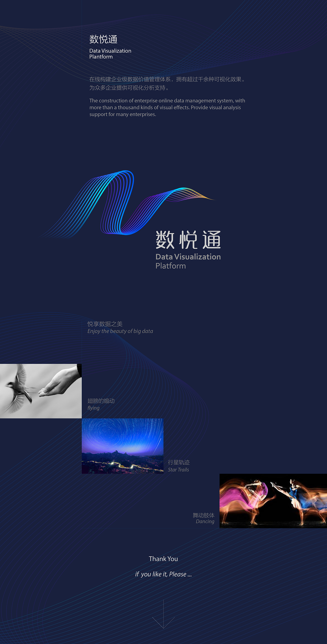Click the 'Star Trails' caption

click(178, 470)
